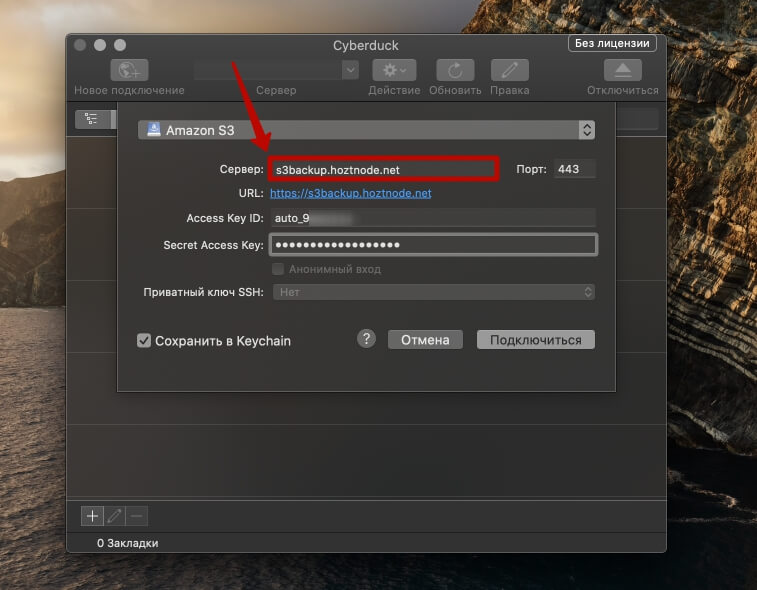Image resolution: width=757 pixels, height=590 pixels.
Task: Click the Disconnect eject icon
Action: tap(622, 70)
